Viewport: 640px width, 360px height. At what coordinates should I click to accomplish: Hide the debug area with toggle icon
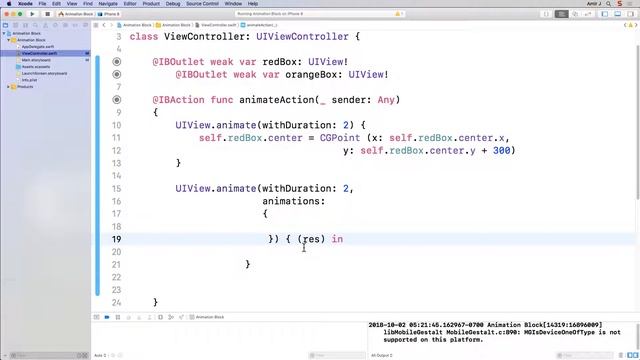click(x=97, y=317)
